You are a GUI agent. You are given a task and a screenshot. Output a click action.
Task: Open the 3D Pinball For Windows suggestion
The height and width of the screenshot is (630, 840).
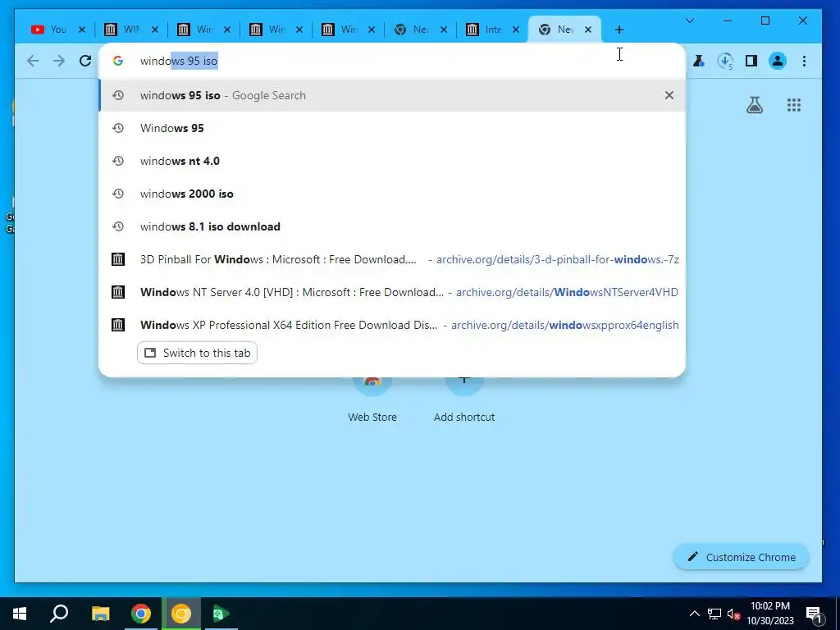(392, 259)
